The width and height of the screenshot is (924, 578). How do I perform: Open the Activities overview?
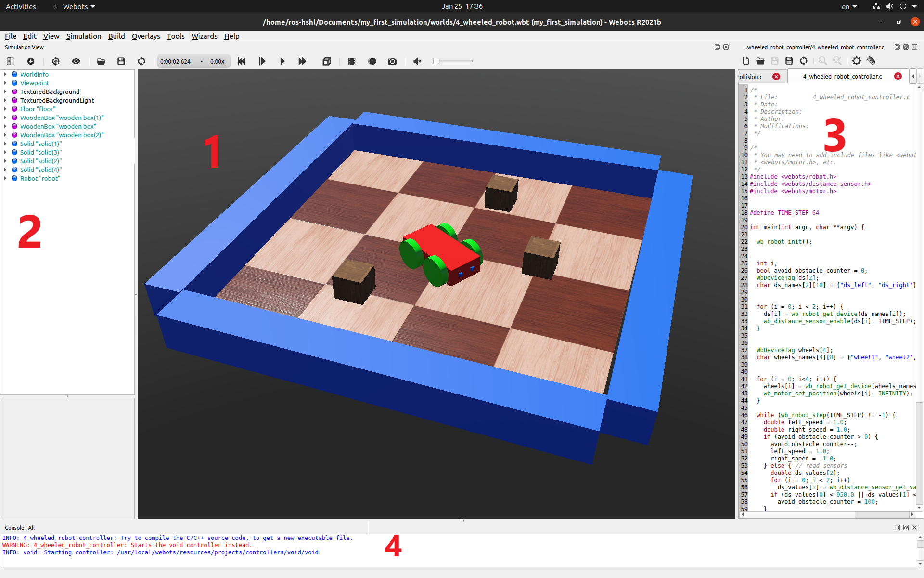(x=21, y=6)
